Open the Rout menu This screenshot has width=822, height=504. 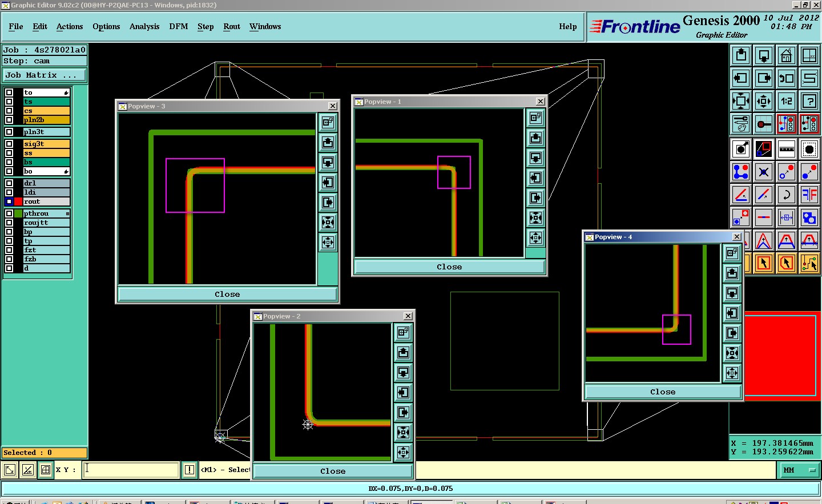pyautogui.click(x=232, y=26)
